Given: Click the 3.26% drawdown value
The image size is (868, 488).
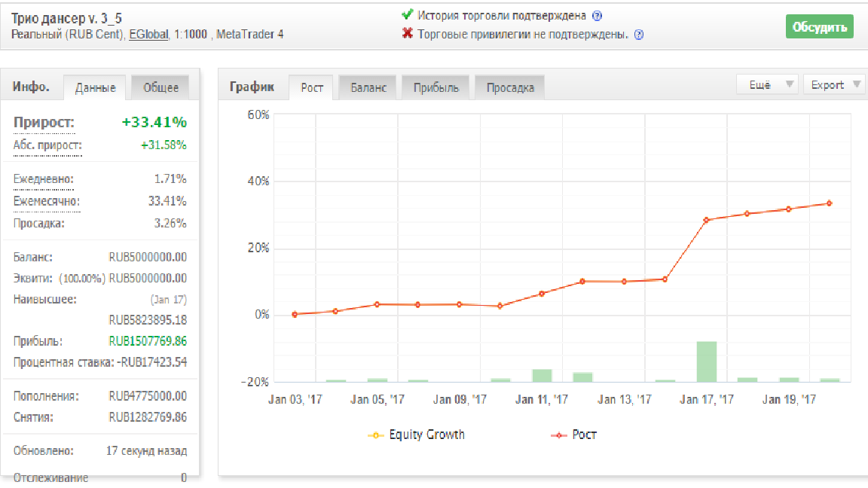Looking at the screenshot, I should pos(170,224).
